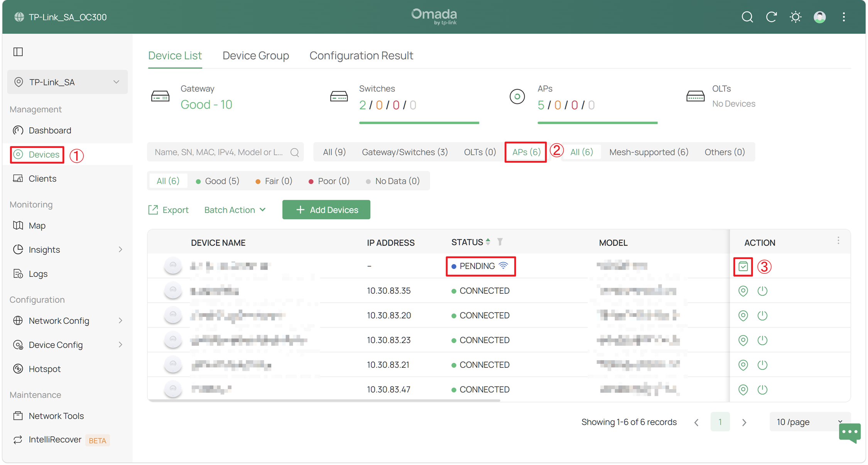Image resolution: width=868 pixels, height=465 pixels.
Task: Show only Good (5) devices
Action: coord(218,181)
